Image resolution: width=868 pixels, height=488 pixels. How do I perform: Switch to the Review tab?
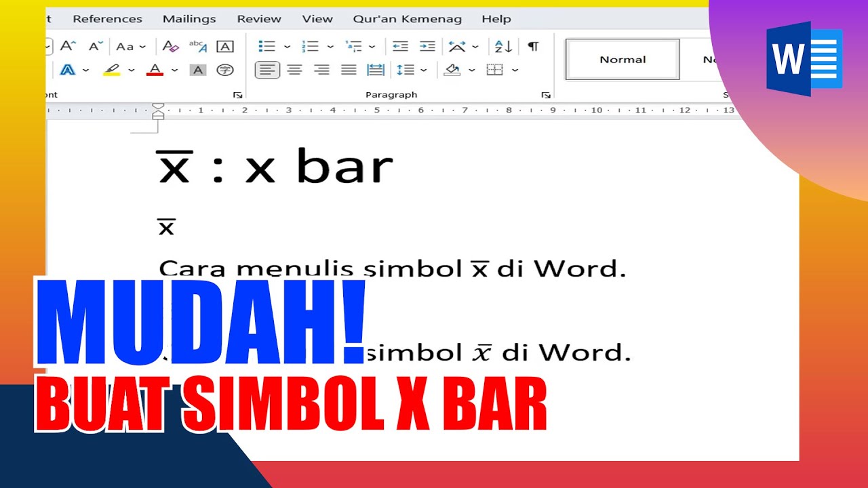(259, 19)
